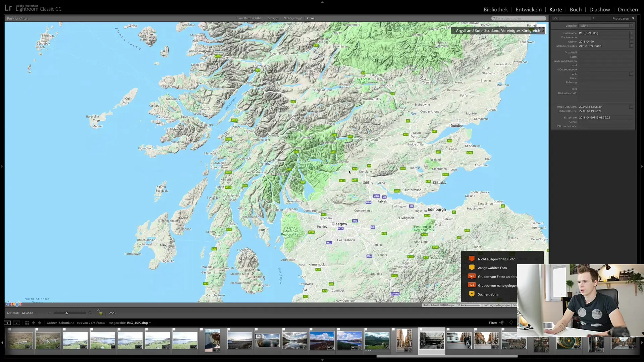Click the arrow icon beside Kopienname
Image resolution: width=644 pixels, height=362 pixels.
click(631, 38)
